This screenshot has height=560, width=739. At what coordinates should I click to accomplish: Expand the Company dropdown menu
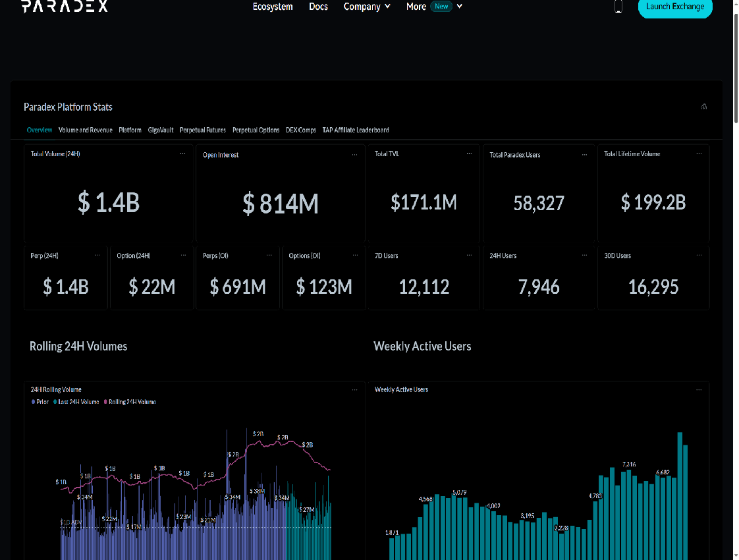pyautogui.click(x=367, y=7)
